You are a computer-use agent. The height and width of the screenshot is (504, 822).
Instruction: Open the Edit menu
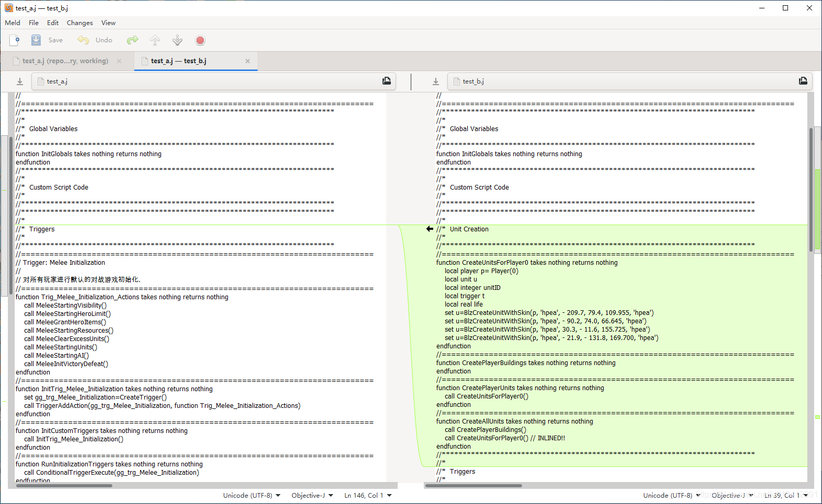[53, 23]
